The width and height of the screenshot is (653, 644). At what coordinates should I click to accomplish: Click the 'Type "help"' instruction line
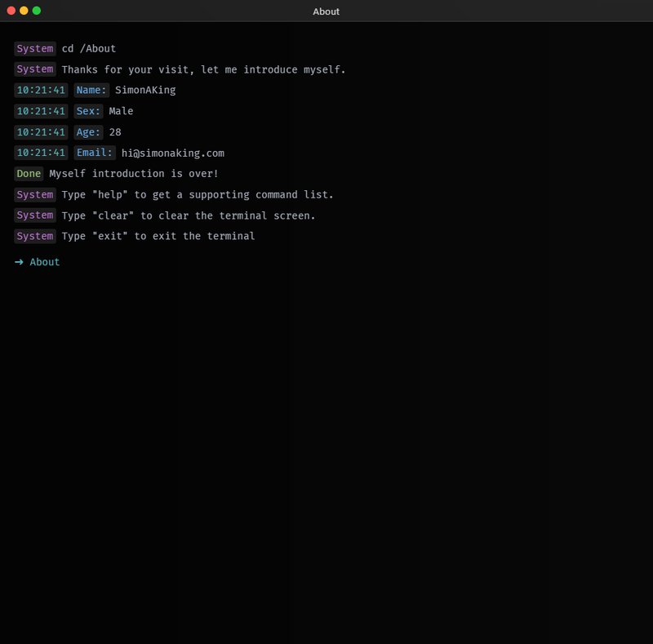198,195
